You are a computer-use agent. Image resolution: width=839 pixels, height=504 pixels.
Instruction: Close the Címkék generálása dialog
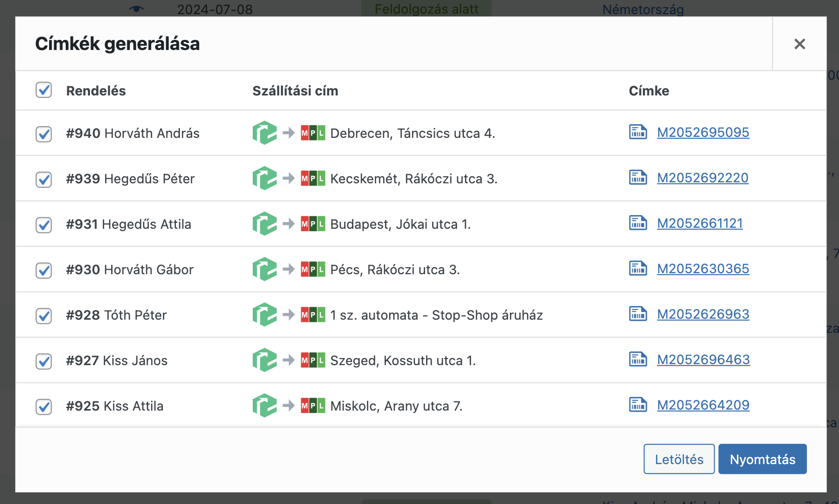click(x=799, y=44)
